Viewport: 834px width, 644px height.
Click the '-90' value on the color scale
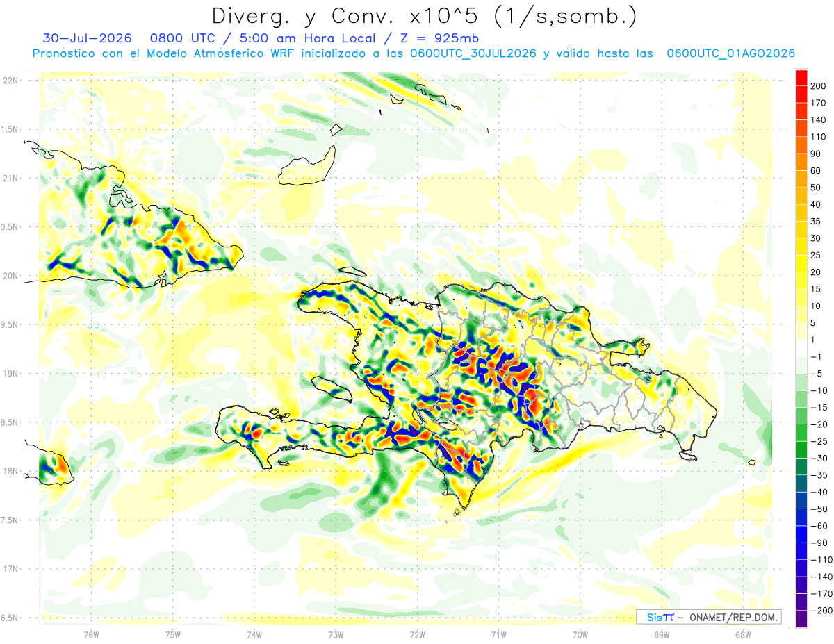[819, 543]
